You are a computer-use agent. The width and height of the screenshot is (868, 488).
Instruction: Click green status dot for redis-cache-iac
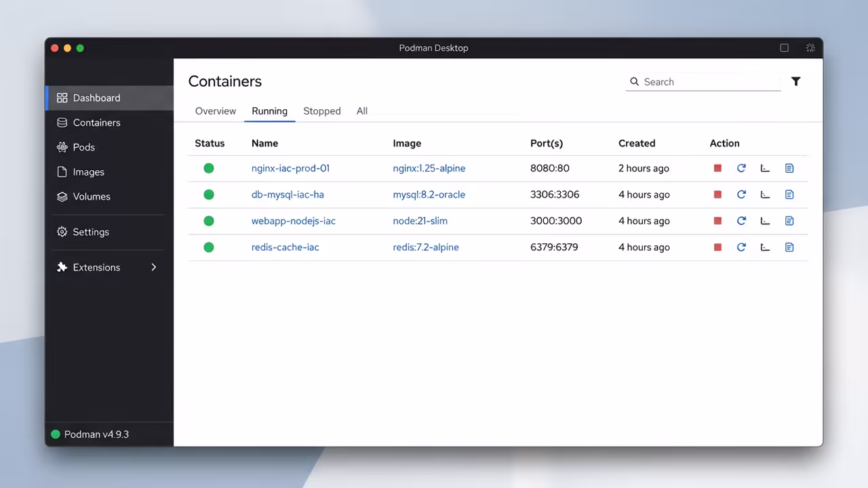[x=209, y=247]
